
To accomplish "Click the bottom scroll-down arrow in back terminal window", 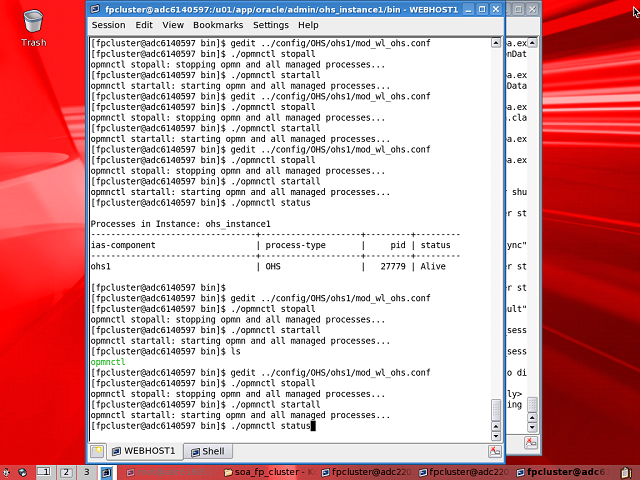I will coord(532,428).
